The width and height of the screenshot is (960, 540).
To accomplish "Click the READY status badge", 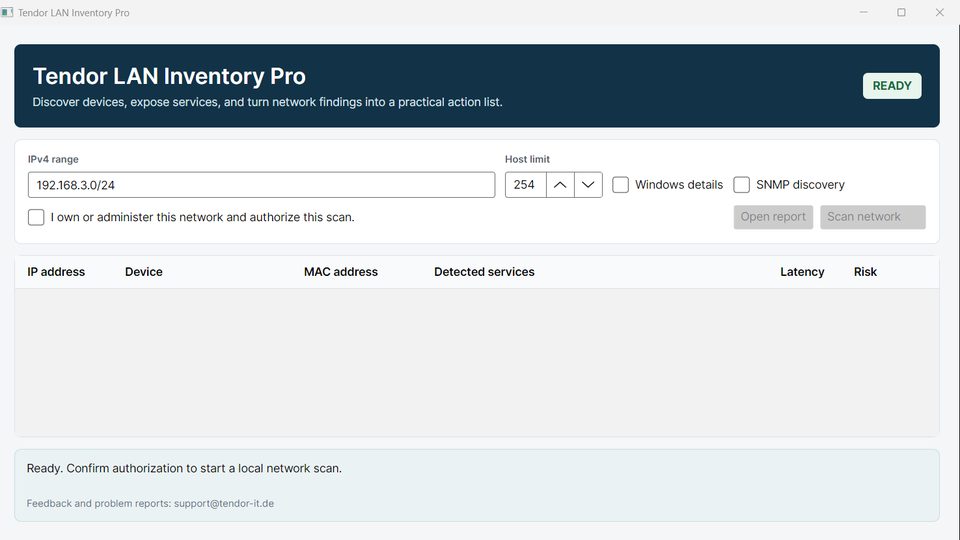I will coord(892,86).
